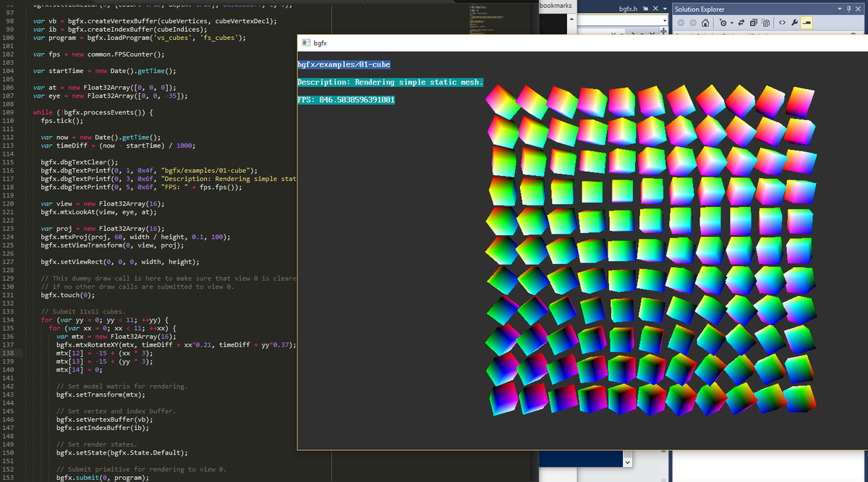Click the 'bgfx.dbgTextClear();' code line

point(79,162)
